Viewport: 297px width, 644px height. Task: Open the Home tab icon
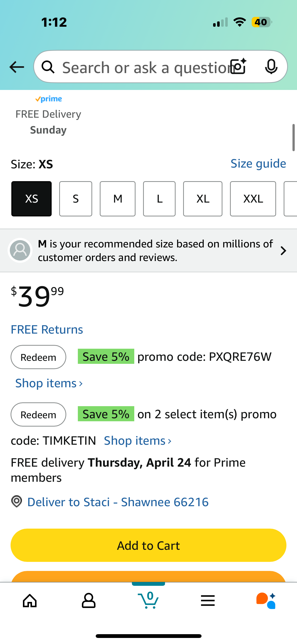(30, 601)
